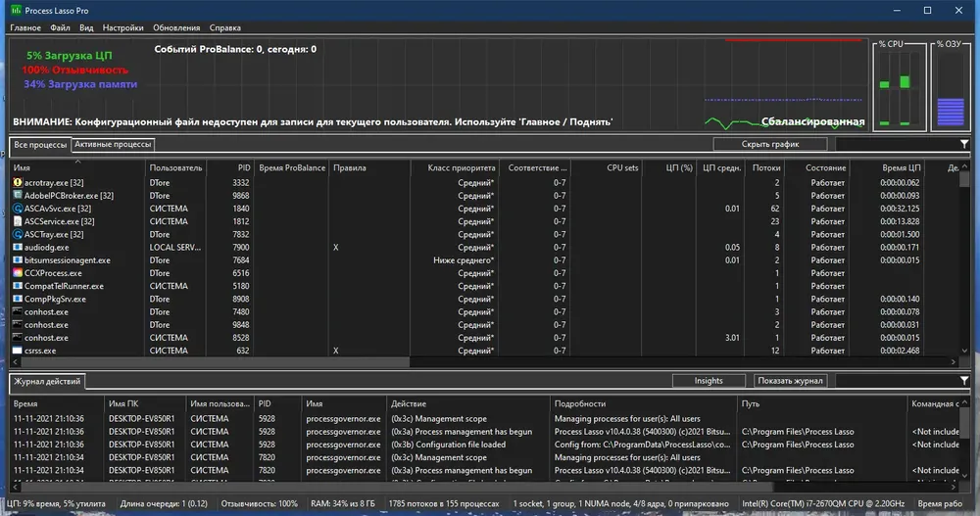Click the acrotray.exe process icon
Image resolution: width=980 pixels, height=516 pixels.
point(18,182)
